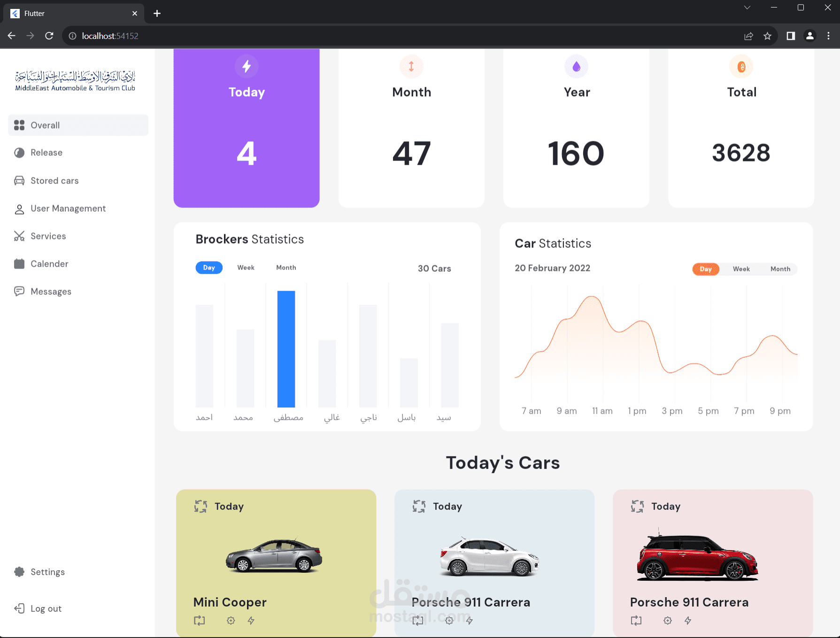Click the ناجي bar in brokers chart
Viewport: 840px width, 638px height.
[368, 356]
